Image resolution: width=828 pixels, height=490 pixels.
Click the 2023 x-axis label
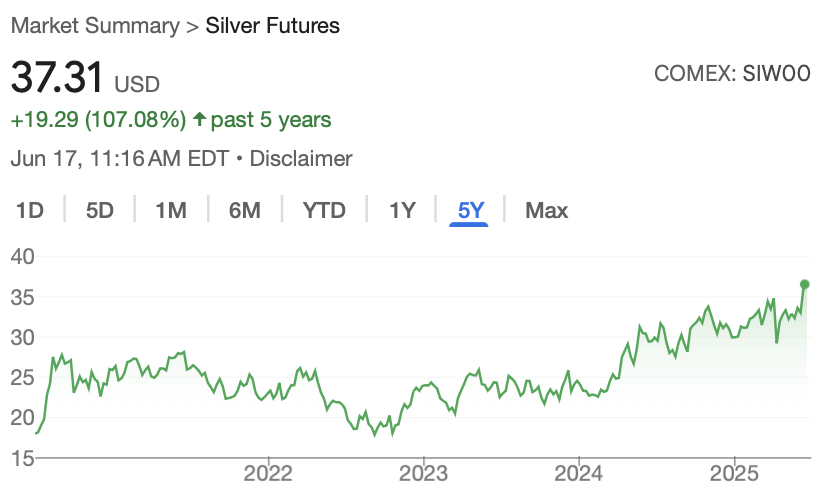click(423, 473)
